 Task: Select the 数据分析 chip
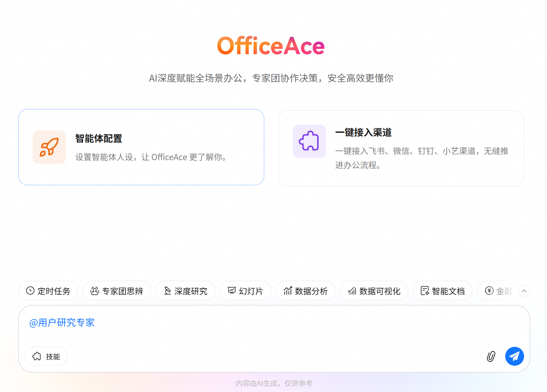[x=305, y=291]
